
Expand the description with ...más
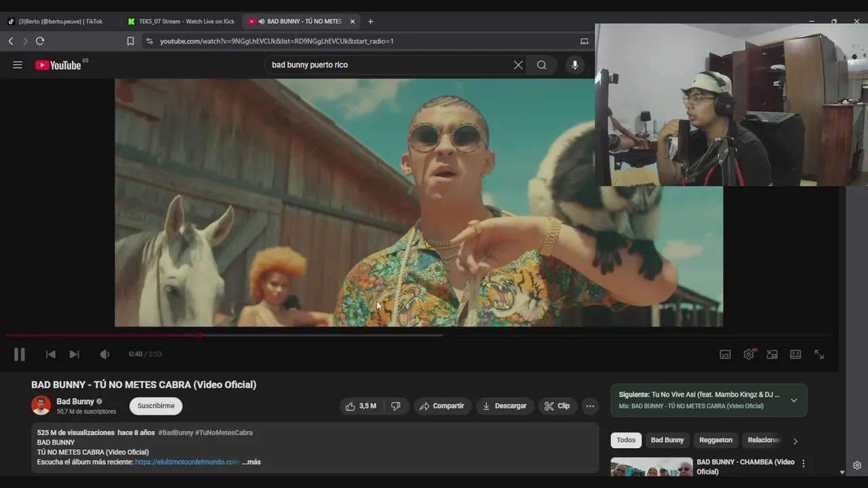coord(251,462)
